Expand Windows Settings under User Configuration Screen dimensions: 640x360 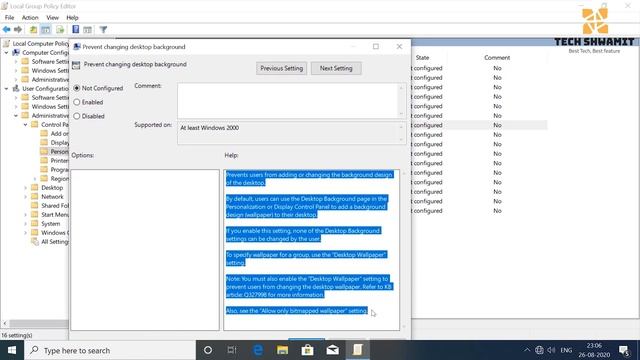(16, 107)
